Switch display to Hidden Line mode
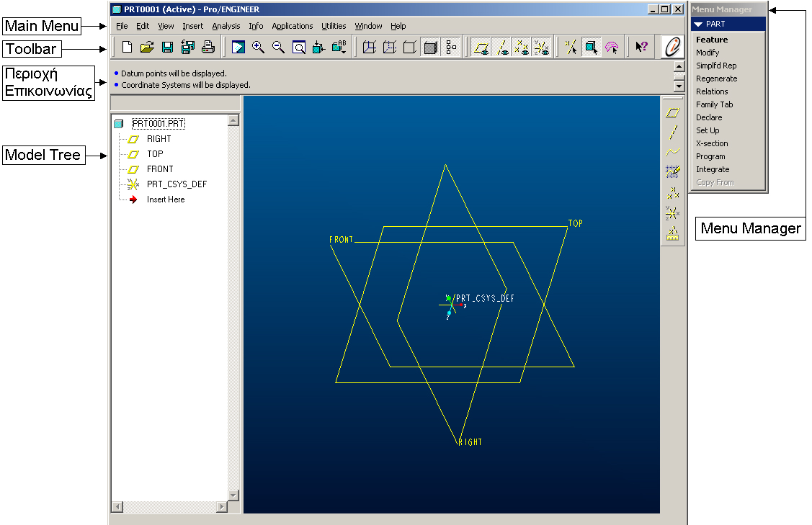This screenshot has width=812, height=525. 389,47
